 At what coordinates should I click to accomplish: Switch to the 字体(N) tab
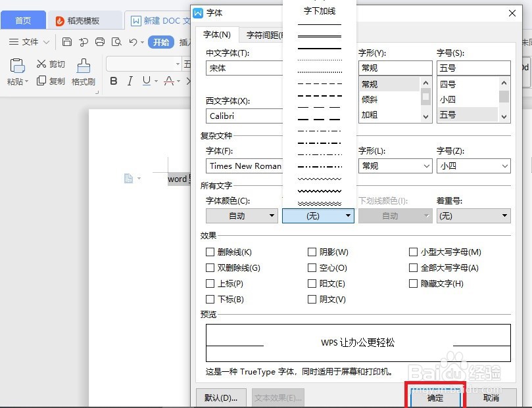pyautogui.click(x=217, y=35)
